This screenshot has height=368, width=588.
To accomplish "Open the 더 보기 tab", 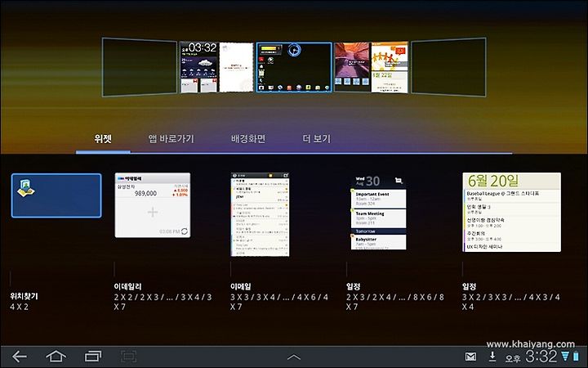I will point(317,138).
